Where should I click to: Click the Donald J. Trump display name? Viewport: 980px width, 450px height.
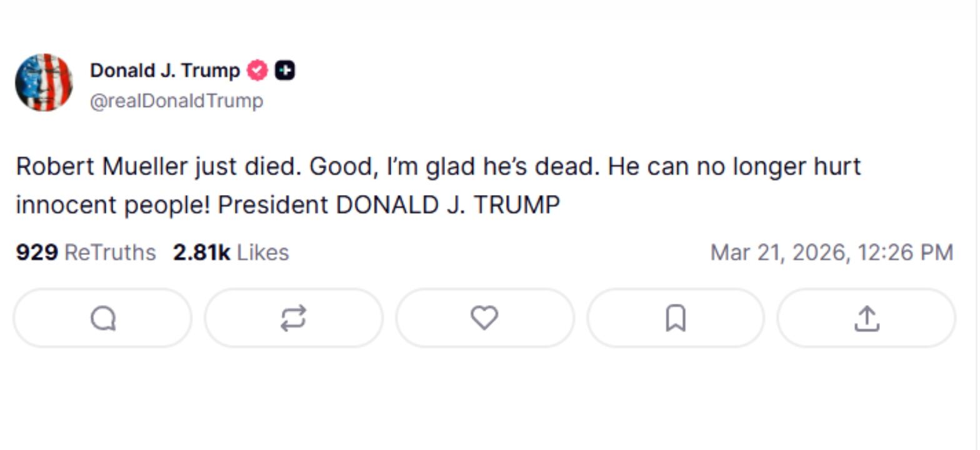[x=166, y=70]
